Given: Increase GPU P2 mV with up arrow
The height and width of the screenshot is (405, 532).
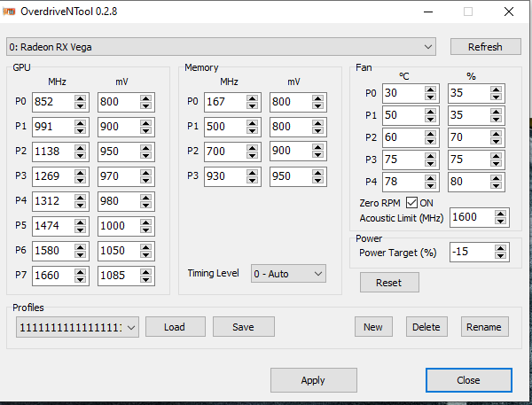Looking at the screenshot, I should (146, 148).
